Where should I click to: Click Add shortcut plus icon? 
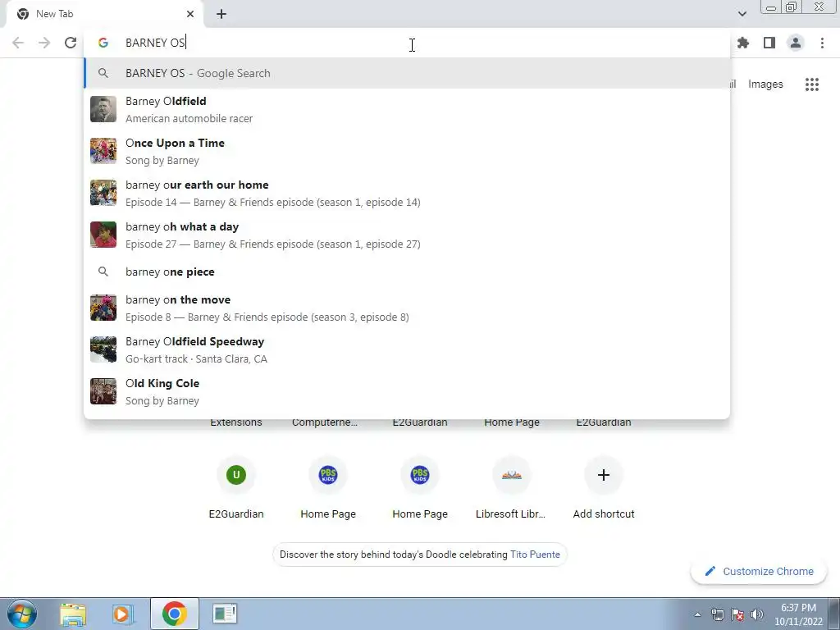604,475
